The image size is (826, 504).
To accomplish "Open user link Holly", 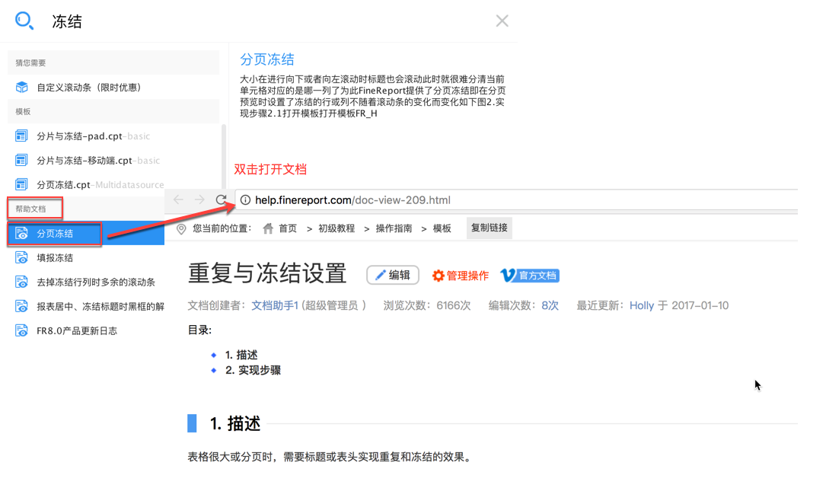I will point(641,305).
